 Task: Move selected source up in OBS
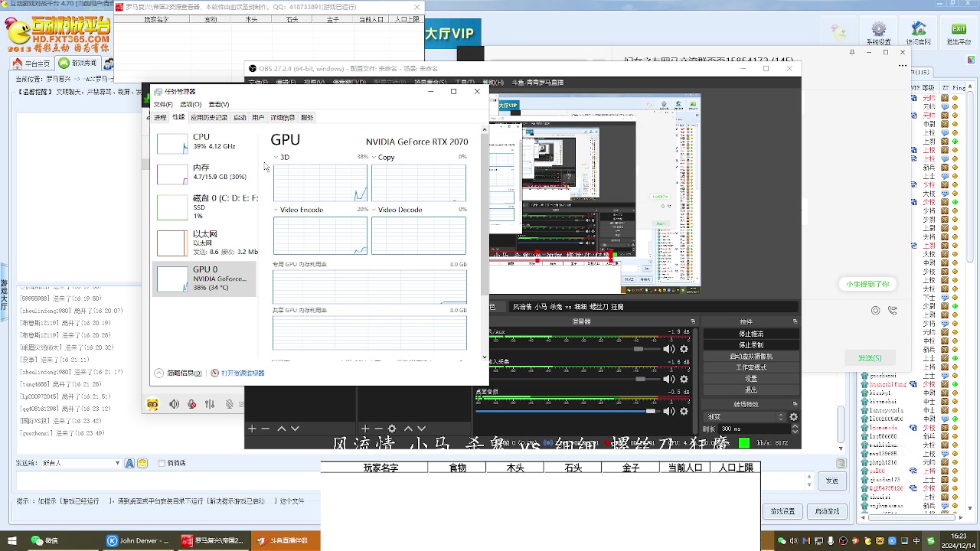[408, 429]
